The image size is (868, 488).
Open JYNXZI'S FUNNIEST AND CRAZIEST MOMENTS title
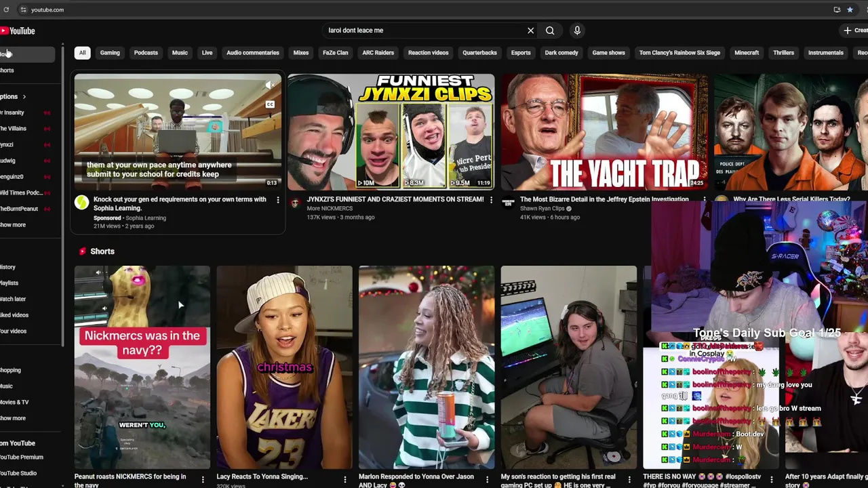[x=395, y=199]
